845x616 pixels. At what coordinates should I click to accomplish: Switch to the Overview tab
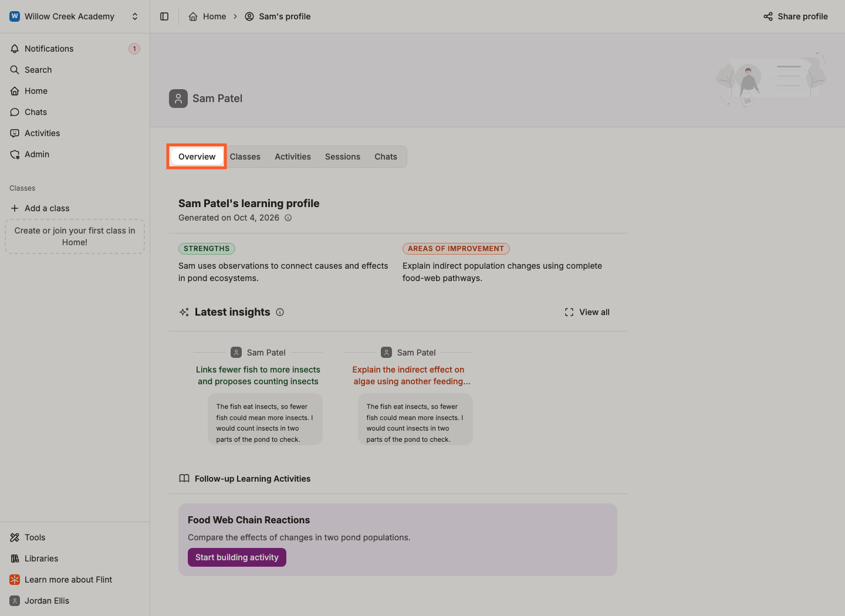point(197,157)
